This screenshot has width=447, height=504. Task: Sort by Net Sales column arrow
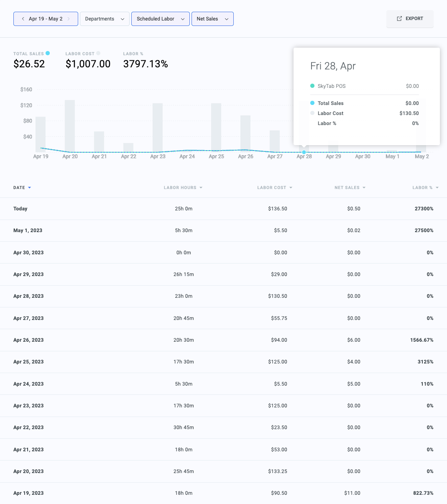coord(364,188)
